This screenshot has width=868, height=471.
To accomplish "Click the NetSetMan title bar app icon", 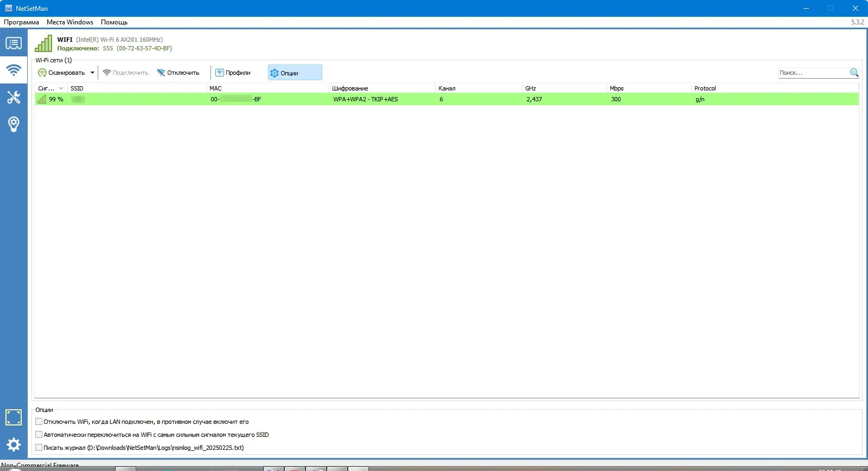I will click(x=8, y=8).
